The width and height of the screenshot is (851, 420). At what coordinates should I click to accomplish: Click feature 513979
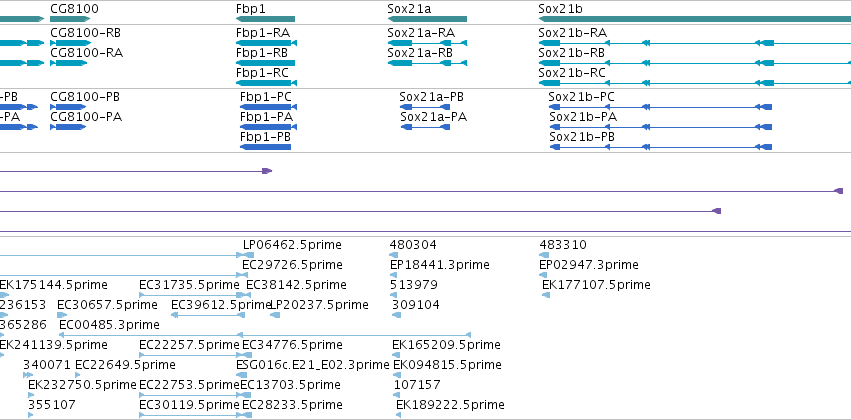[393, 295]
